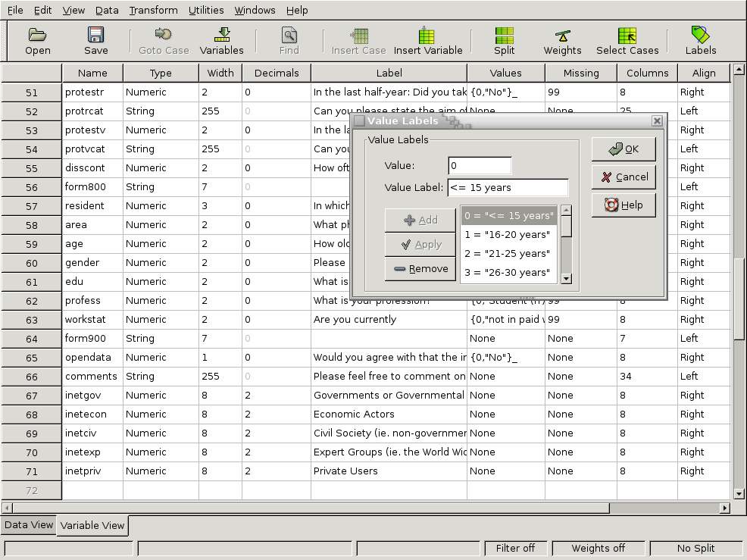Click the Values cell of protestr row

tap(505, 92)
